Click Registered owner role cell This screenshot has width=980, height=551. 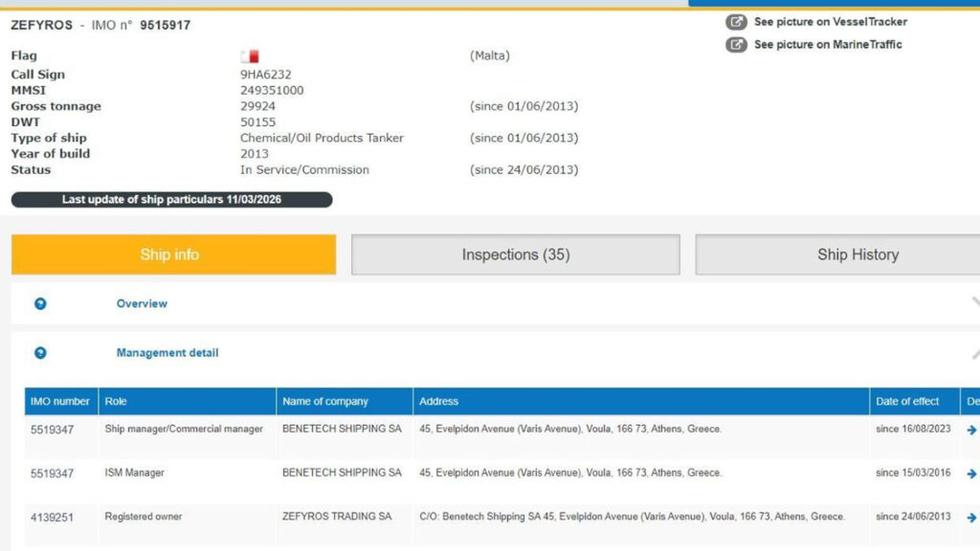pos(144,517)
